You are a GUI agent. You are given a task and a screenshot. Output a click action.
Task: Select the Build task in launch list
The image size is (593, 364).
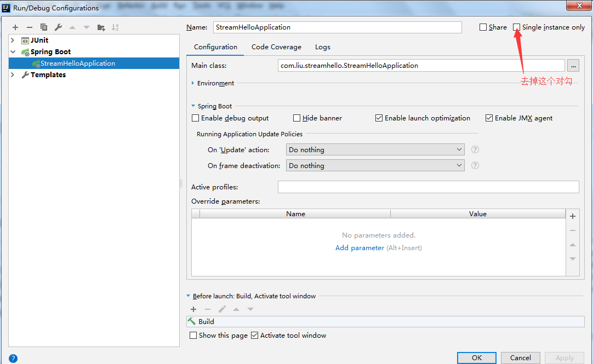coord(385,322)
